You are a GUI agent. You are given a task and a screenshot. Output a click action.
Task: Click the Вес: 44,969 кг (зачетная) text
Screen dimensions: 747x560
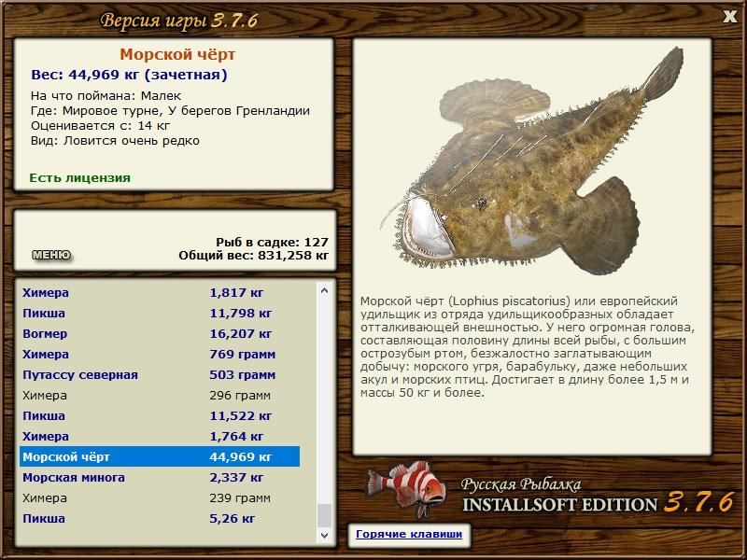pos(129,75)
